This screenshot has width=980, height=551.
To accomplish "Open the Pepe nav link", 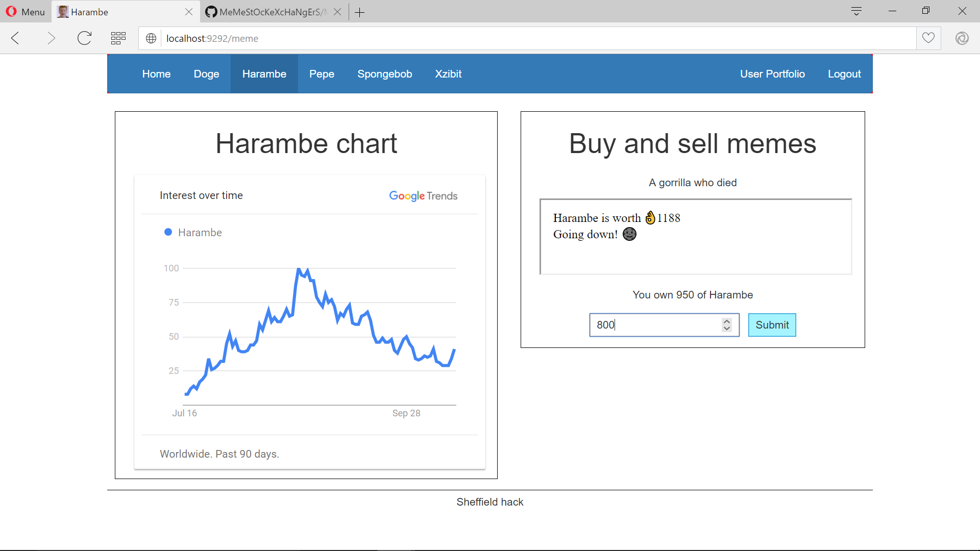I will pyautogui.click(x=322, y=74).
